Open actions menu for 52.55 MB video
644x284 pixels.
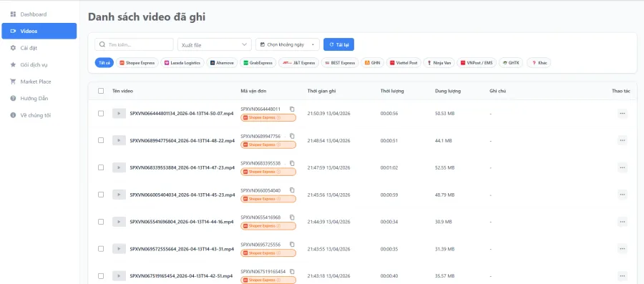pyautogui.click(x=623, y=167)
